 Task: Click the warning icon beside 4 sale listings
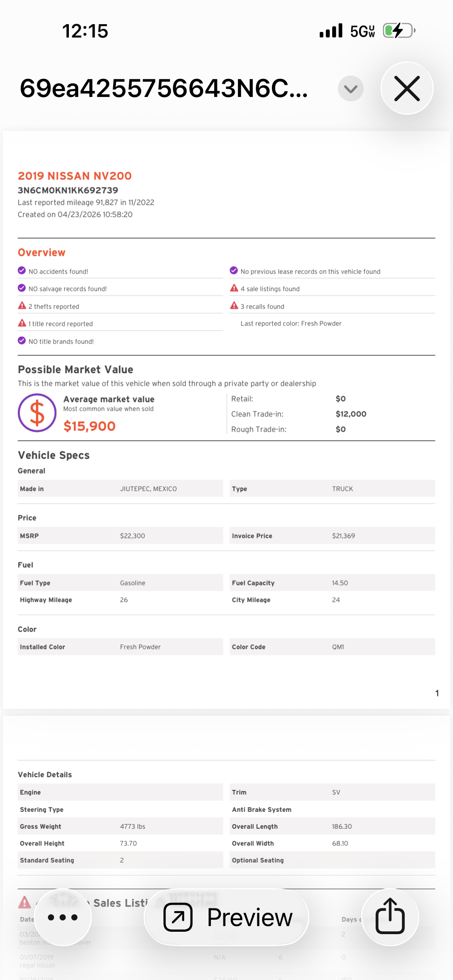click(234, 288)
